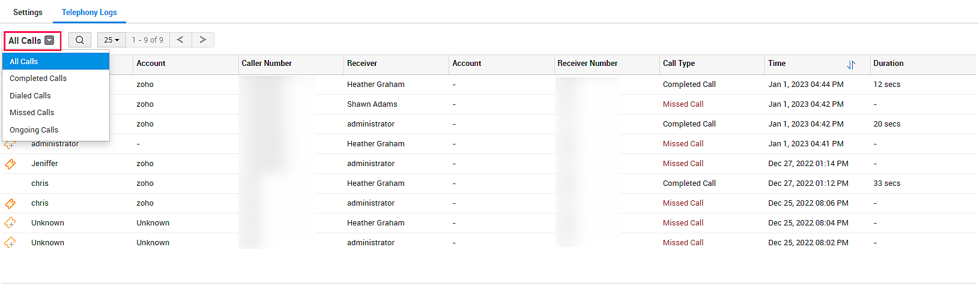Open the Telephony Logs tab
This screenshot has height=286, width=980.
click(89, 12)
